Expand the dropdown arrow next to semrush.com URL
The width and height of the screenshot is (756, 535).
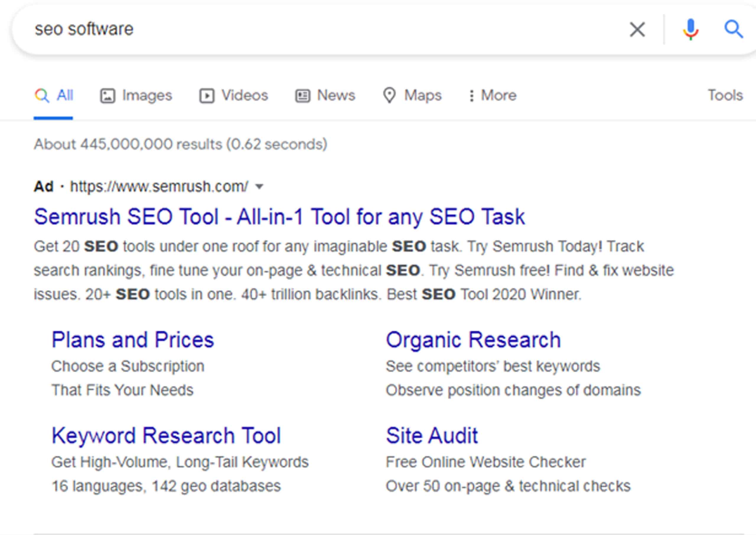coord(260,187)
